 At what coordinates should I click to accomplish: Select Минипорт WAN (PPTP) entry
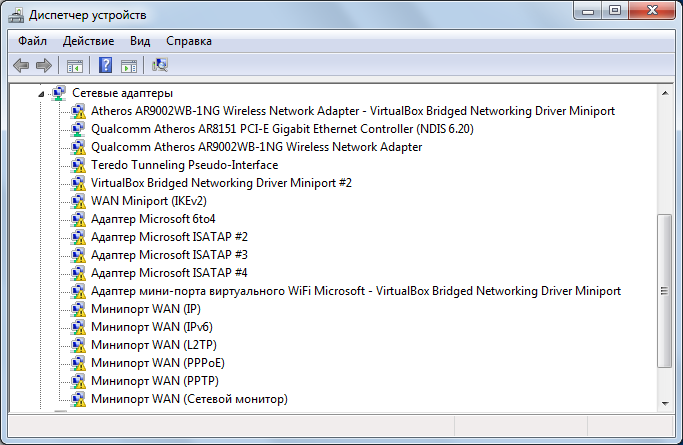pos(155,381)
